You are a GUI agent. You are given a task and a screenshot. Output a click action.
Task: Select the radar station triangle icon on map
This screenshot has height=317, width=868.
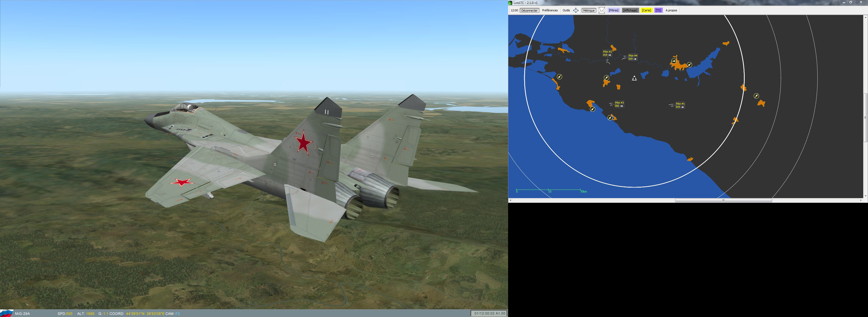pos(634,78)
